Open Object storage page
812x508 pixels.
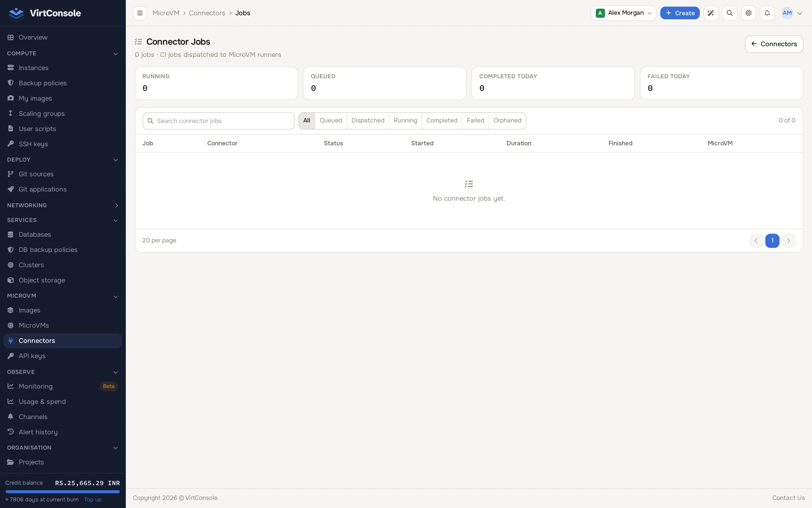[62, 280]
